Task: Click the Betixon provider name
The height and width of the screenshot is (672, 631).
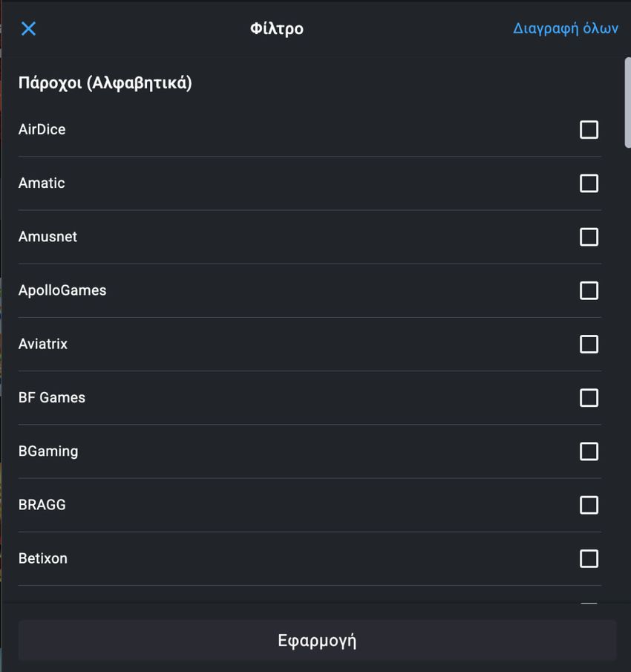Action: 43,558
